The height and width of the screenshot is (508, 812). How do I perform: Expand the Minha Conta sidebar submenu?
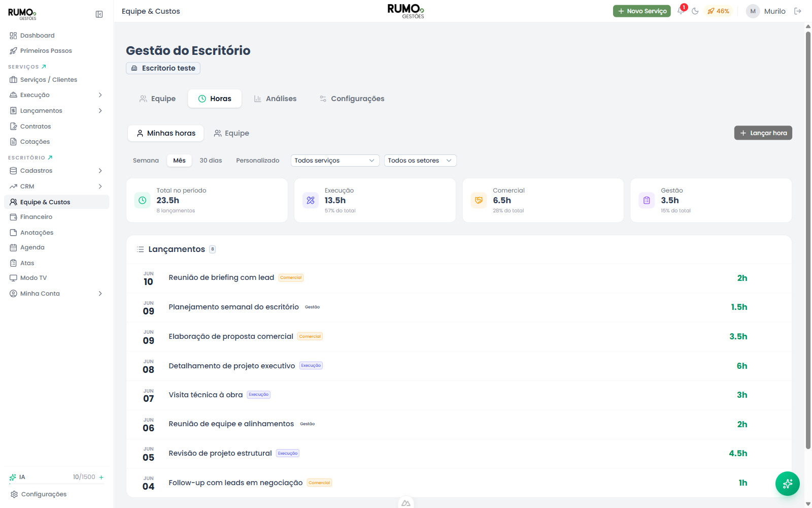[x=100, y=294]
